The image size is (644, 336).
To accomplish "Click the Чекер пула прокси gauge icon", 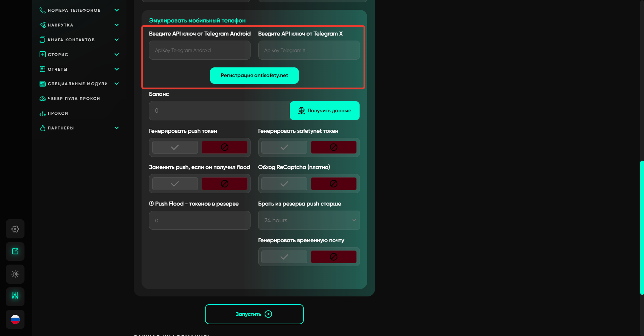I will pos(43,99).
